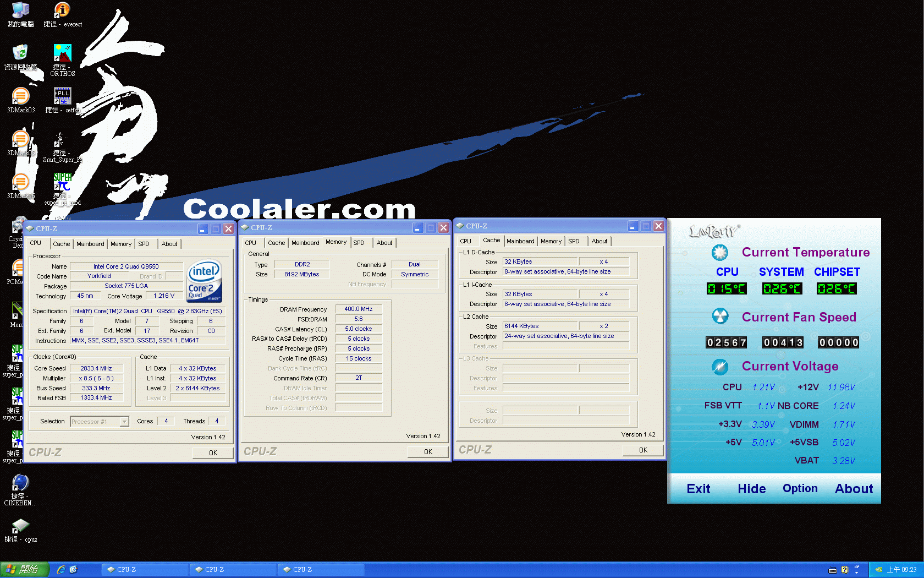Click the Current Voltage icon
Screen dimensions: 924x578
719,366
